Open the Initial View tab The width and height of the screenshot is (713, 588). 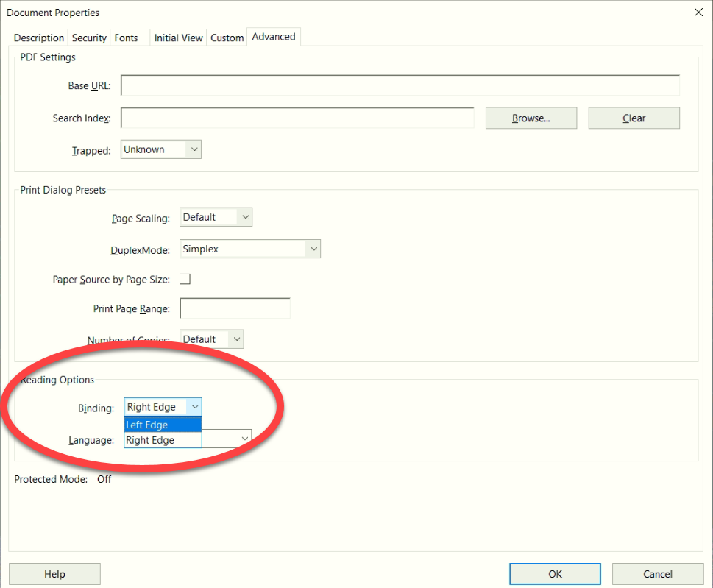pyautogui.click(x=178, y=38)
